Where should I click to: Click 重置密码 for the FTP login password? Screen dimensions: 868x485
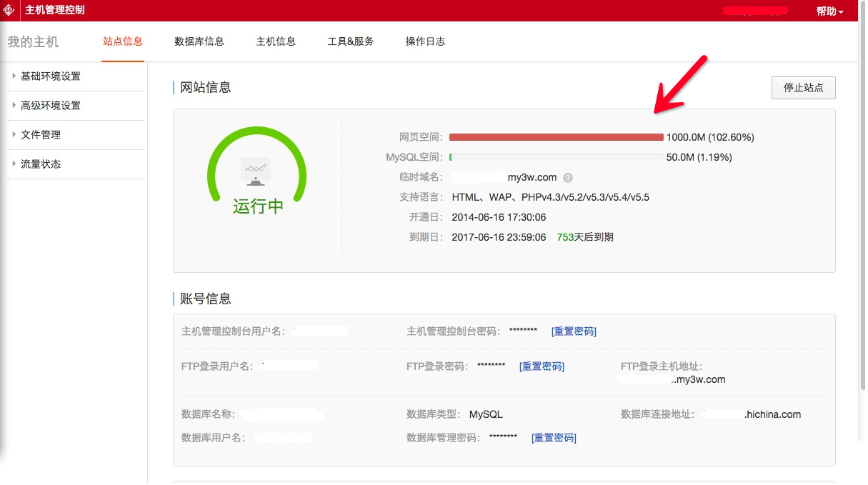[542, 366]
